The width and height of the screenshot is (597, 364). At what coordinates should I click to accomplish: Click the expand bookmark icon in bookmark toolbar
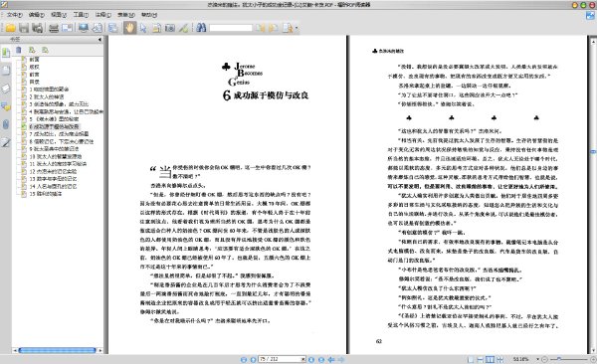(x=32, y=50)
